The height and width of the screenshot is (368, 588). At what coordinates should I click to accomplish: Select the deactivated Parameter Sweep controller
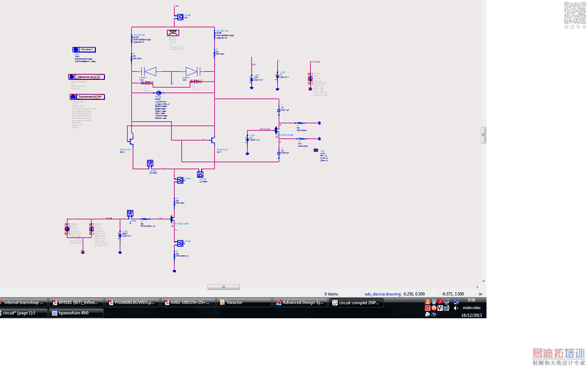(x=87, y=97)
